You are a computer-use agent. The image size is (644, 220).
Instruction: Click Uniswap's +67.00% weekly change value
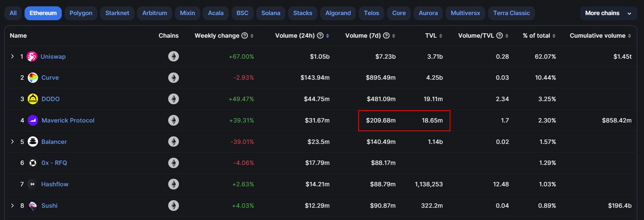tap(241, 57)
